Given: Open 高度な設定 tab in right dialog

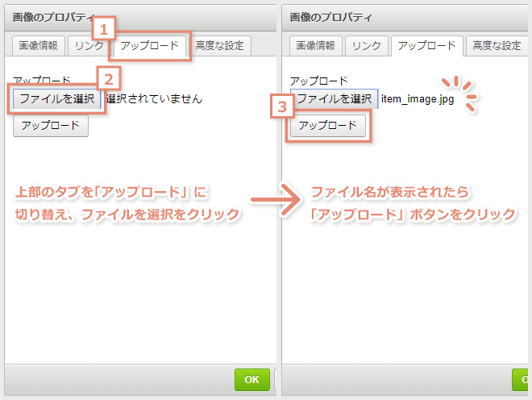Looking at the screenshot, I should point(497,46).
